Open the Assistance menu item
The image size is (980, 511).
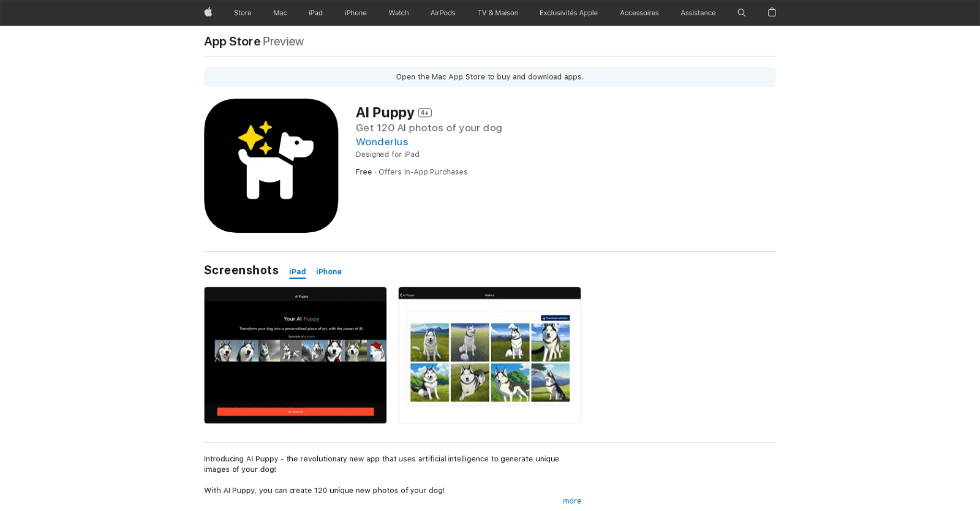698,13
